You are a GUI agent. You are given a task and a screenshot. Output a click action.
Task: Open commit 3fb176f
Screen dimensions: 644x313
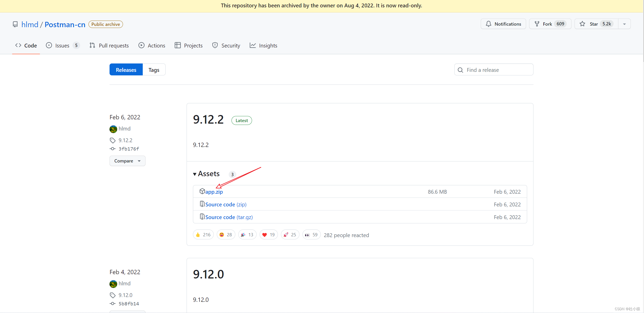pyautogui.click(x=129, y=149)
